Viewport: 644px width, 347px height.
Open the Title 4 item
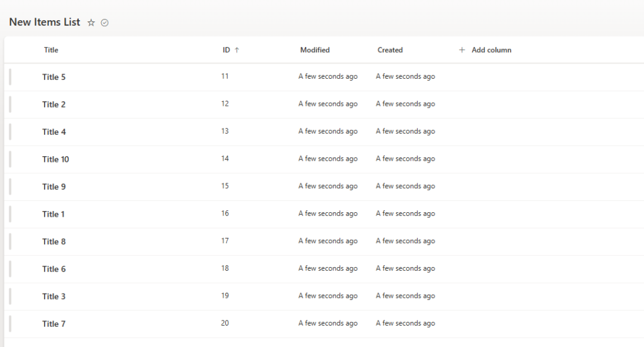point(54,132)
